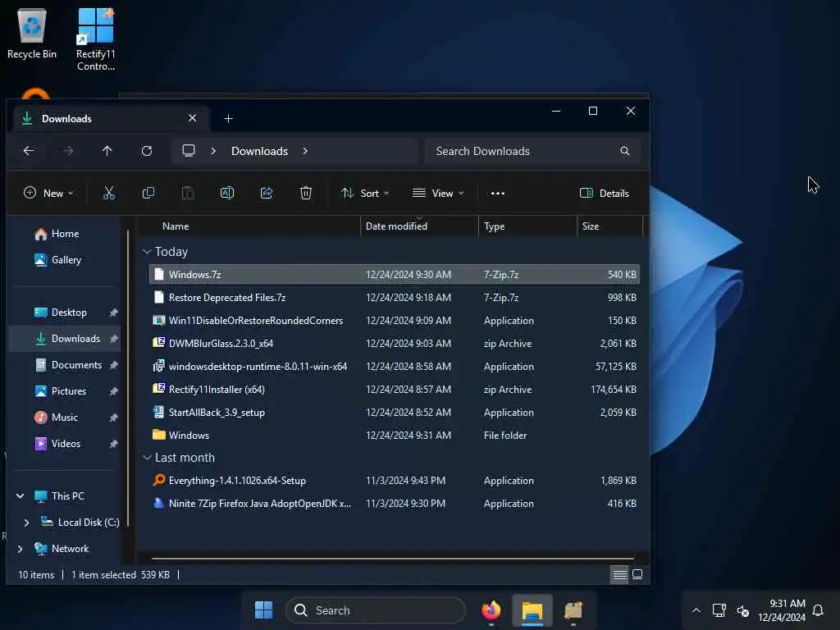
Task: Select Rectify11 Control Center desktop shortcut
Action: click(96, 39)
